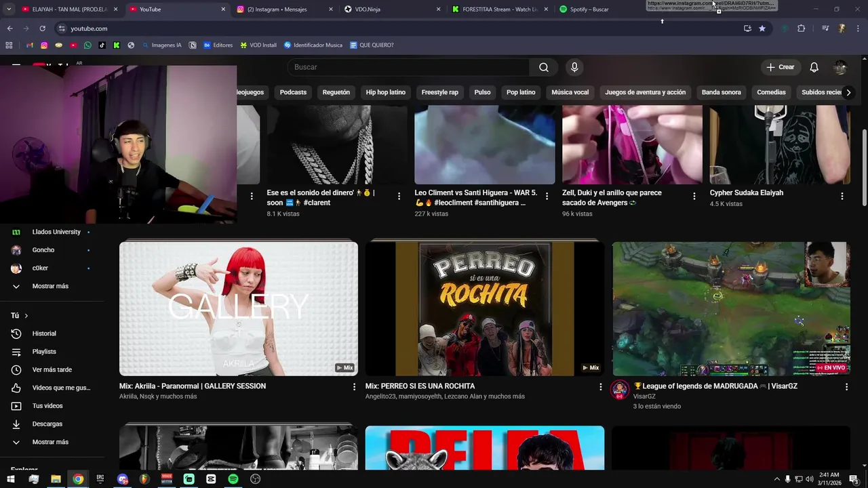Open Llados University subscription

(x=56, y=232)
